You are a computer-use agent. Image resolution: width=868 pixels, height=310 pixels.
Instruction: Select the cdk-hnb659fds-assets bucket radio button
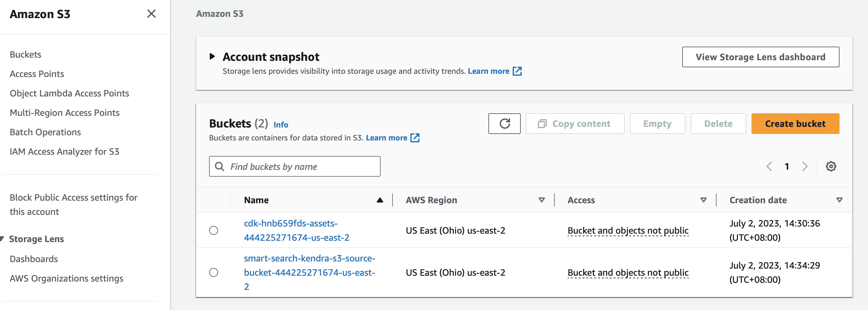214,230
